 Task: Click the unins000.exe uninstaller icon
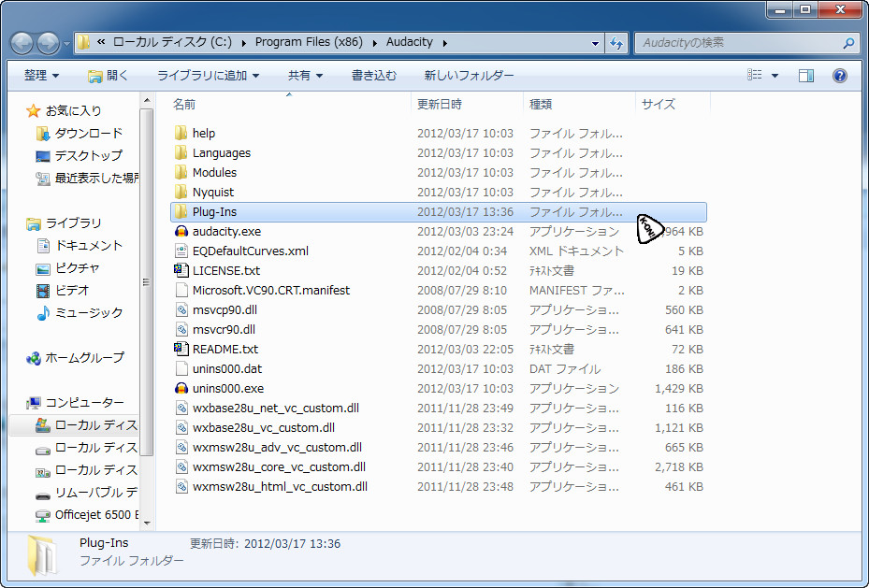click(x=181, y=388)
